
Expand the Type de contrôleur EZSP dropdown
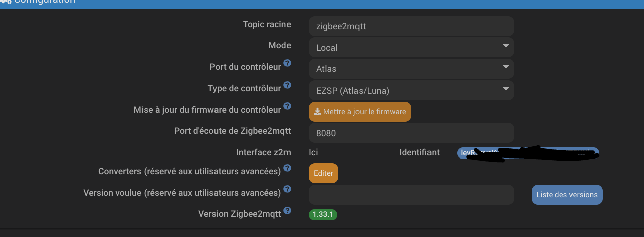point(411,90)
